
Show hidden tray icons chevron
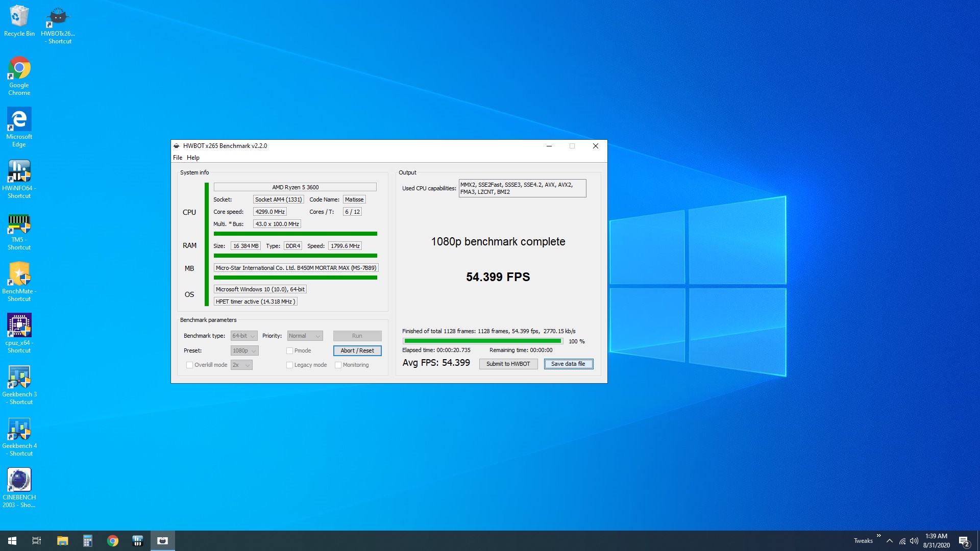click(890, 541)
